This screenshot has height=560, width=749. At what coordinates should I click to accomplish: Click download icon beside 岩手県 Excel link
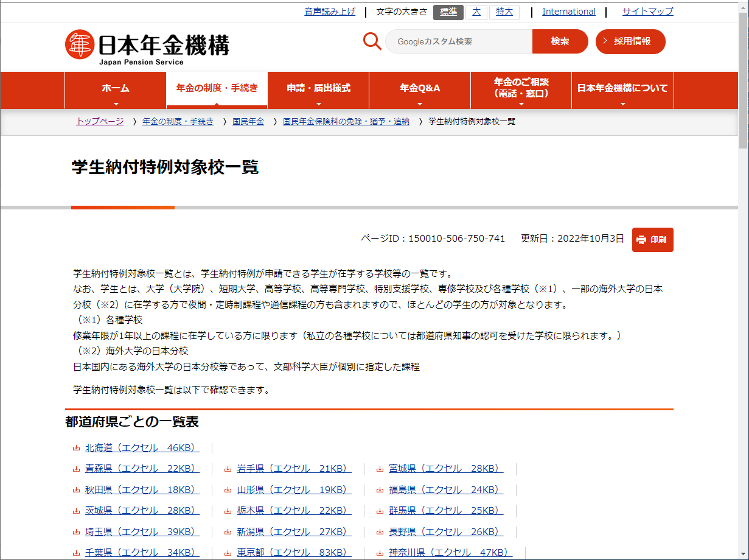pyautogui.click(x=228, y=469)
